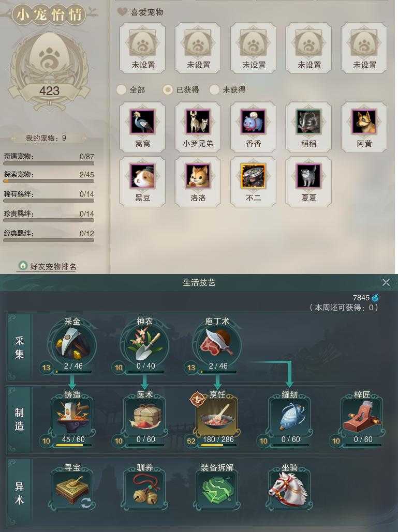Click the 探索宠物 progress bar
This screenshot has width=398, height=532.
(x=49, y=181)
